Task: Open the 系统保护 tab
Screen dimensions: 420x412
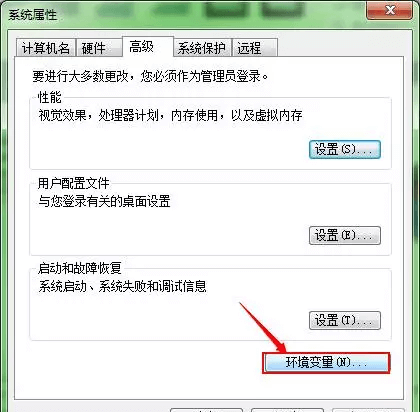Action: click(x=203, y=48)
